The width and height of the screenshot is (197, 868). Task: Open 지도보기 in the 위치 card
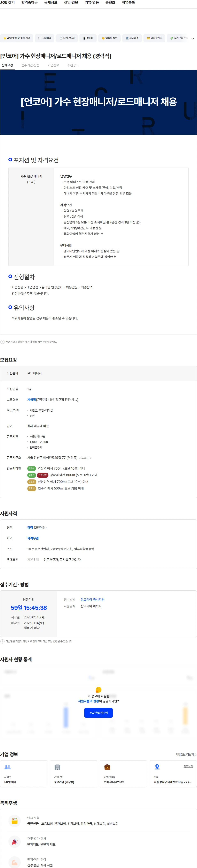[x=188, y=766]
